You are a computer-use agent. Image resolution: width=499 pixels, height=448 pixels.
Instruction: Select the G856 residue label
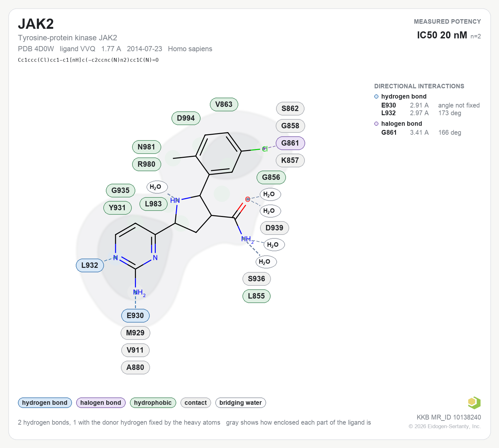271,177
